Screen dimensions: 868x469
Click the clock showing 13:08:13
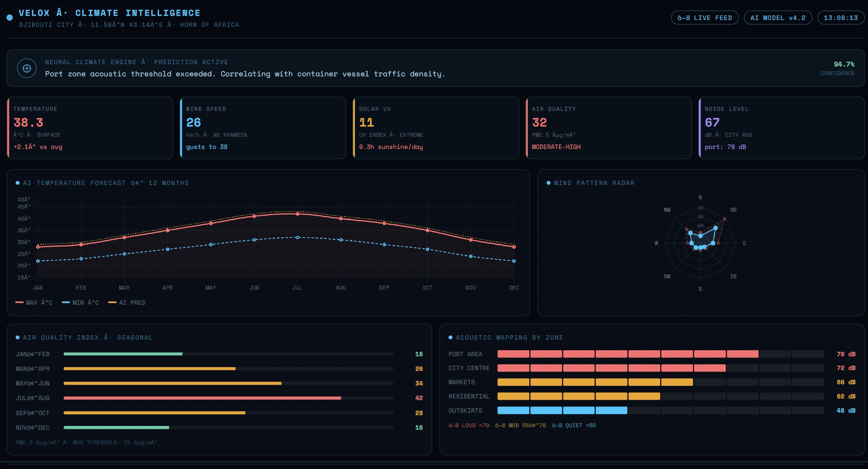tap(841, 17)
